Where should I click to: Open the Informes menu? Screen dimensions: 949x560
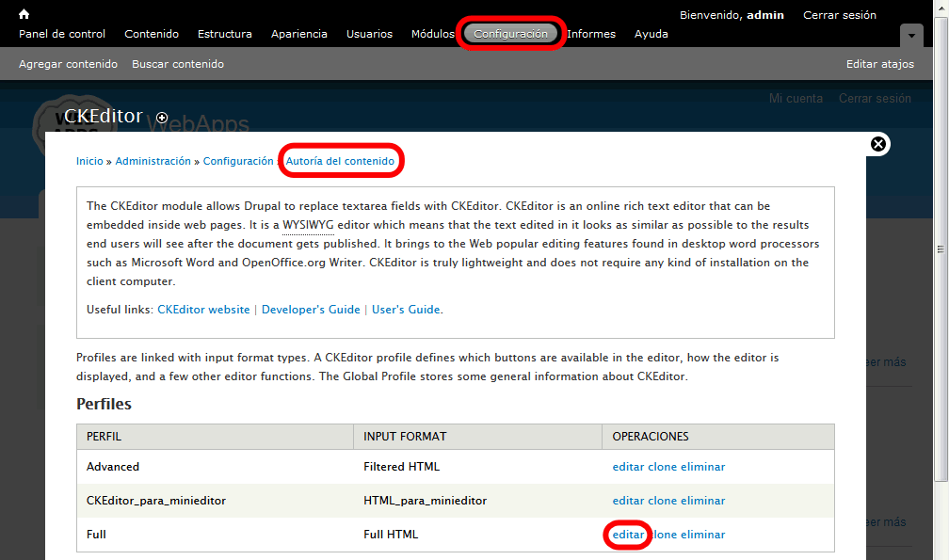pos(591,34)
